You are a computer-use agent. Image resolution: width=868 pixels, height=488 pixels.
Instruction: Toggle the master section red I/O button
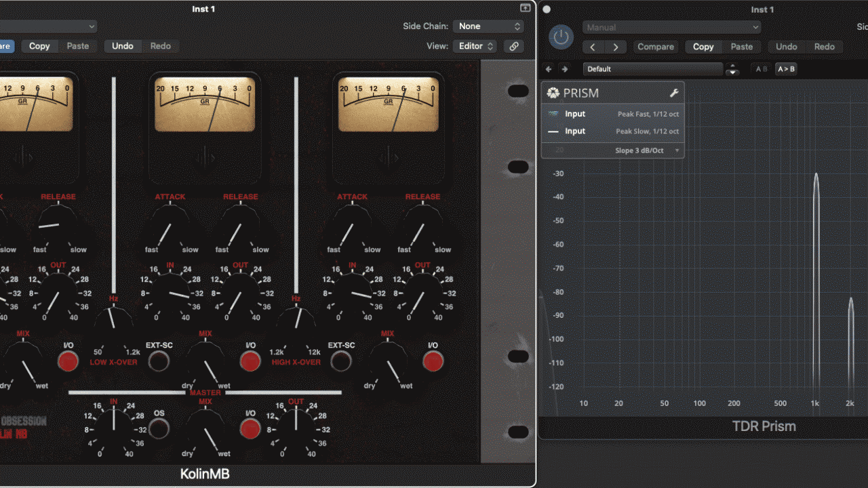click(250, 429)
